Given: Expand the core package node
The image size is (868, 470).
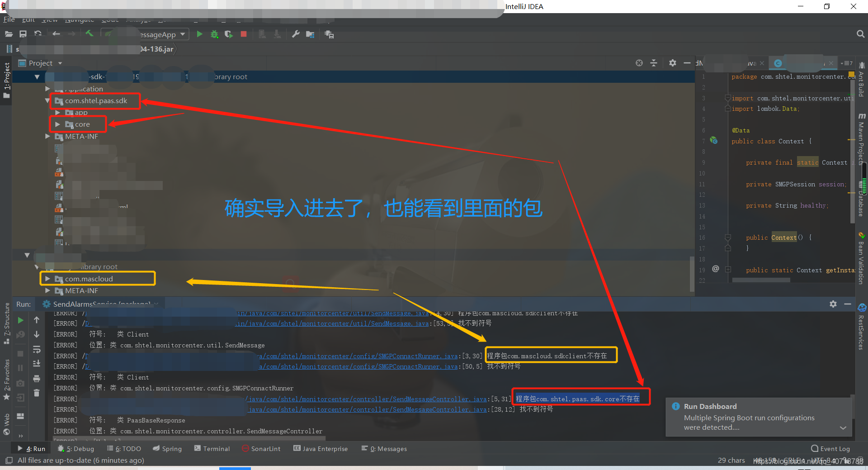Looking at the screenshot, I should coord(57,124).
